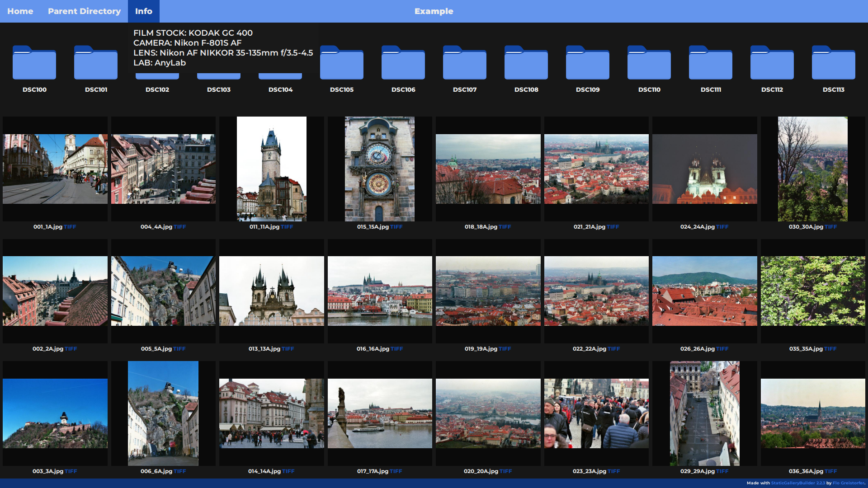Image resolution: width=868 pixels, height=488 pixels.
Task: Visit Flo Greistorfer author link
Action: [x=848, y=483]
